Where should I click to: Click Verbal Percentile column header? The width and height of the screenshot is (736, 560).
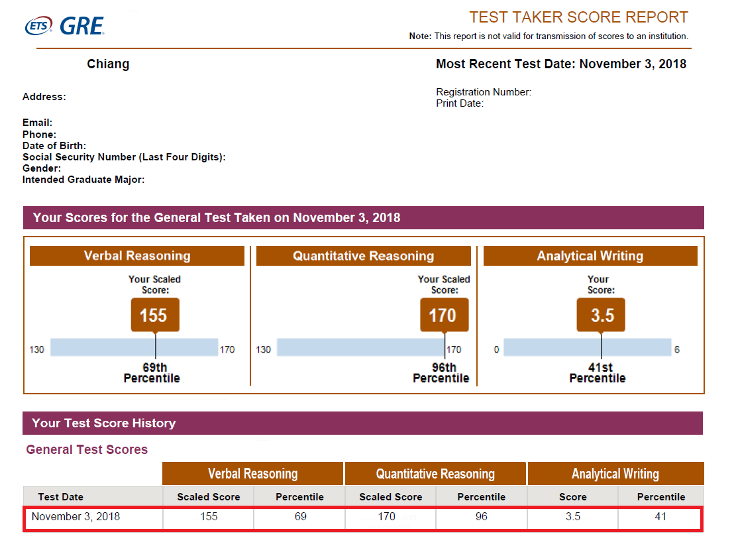pos(299,496)
